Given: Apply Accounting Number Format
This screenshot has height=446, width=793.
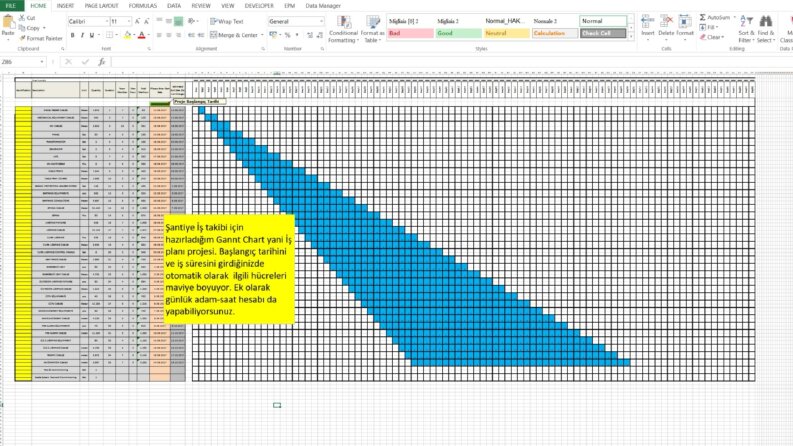Looking at the screenshot, I should (x=274, y=35).
